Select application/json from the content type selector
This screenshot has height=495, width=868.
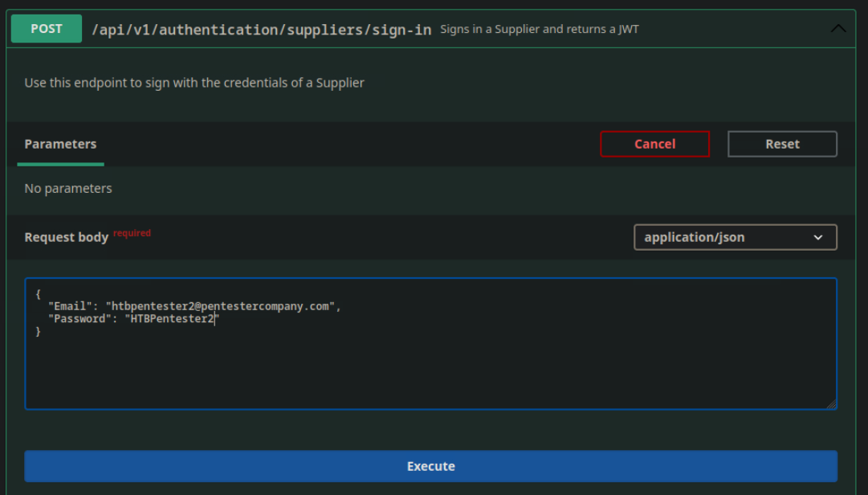click(736, 237)
